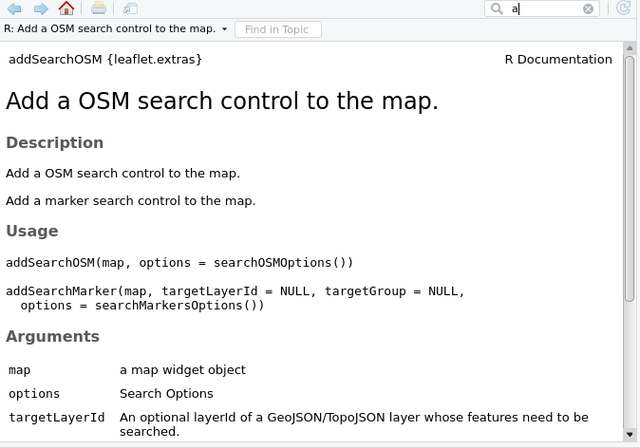The height and width of the screenshot is (448, 640).
Task: Click the 'Search Options' description
Action: click(x=167, y=394)
